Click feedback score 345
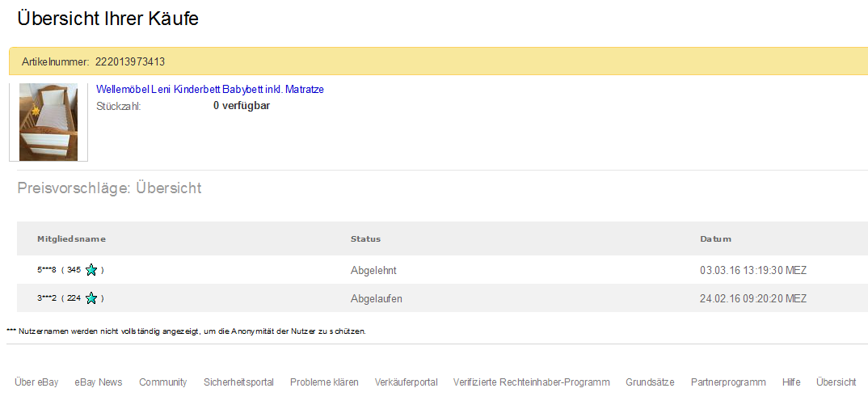868x405 pixels. click(74, 270)
